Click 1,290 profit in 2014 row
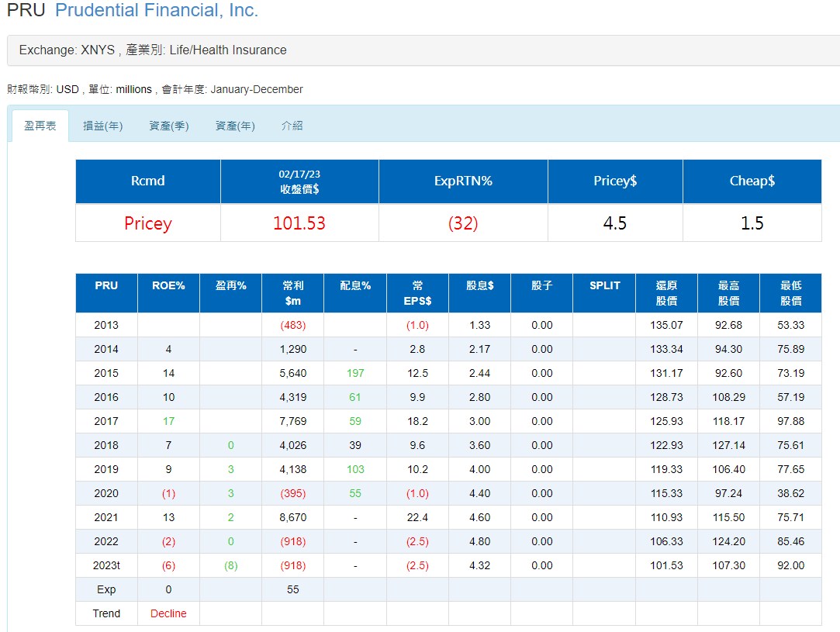 (293, 349)
